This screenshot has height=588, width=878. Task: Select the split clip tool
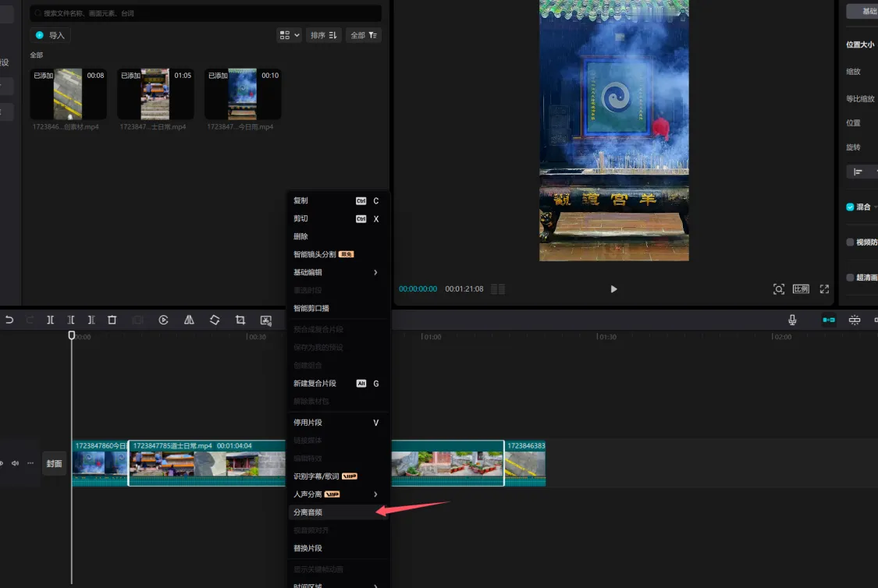point(50,320)
